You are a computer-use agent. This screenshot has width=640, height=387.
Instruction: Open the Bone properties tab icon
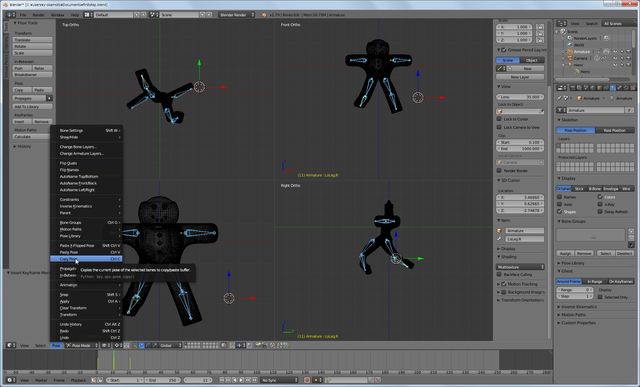click(619, 88)
